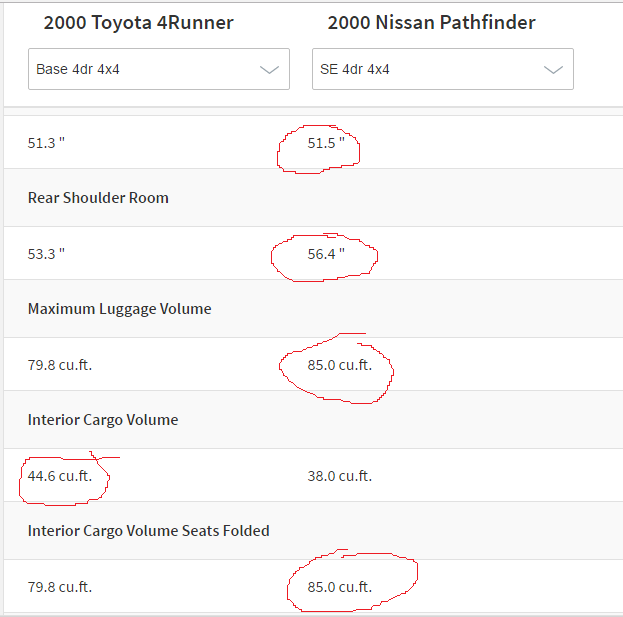623x617 pixels.
Task: Click the Interior Cargo Volume label
Action: [x=103, y=420]
